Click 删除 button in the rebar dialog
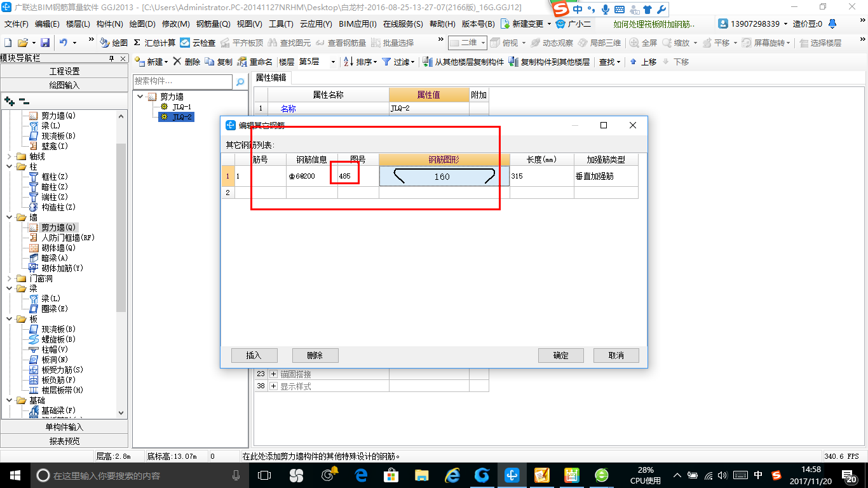The width and height of the screenshot is (868, 488). click(315, 355)
